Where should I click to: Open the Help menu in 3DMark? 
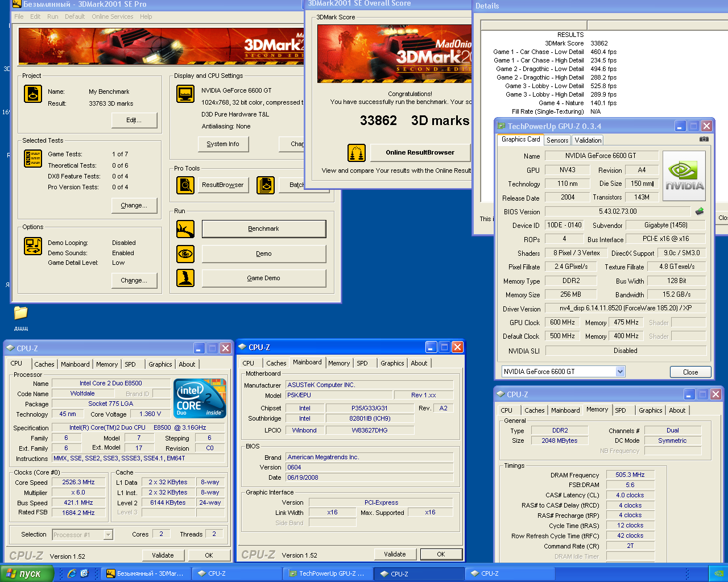(146, 16)
